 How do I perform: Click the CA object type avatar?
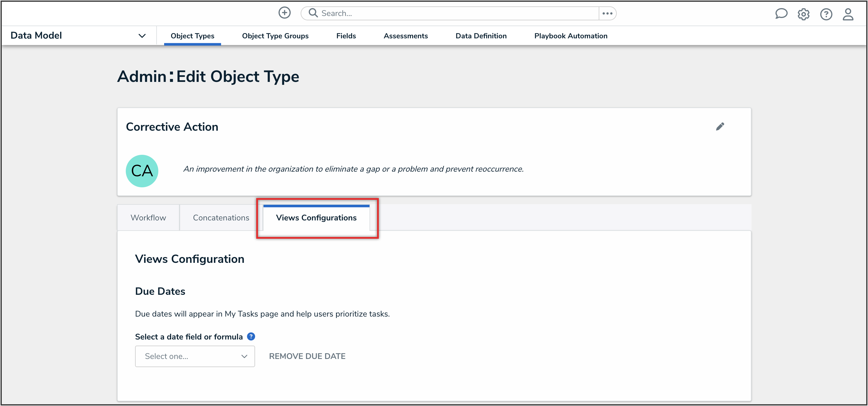tap(142, 171)
